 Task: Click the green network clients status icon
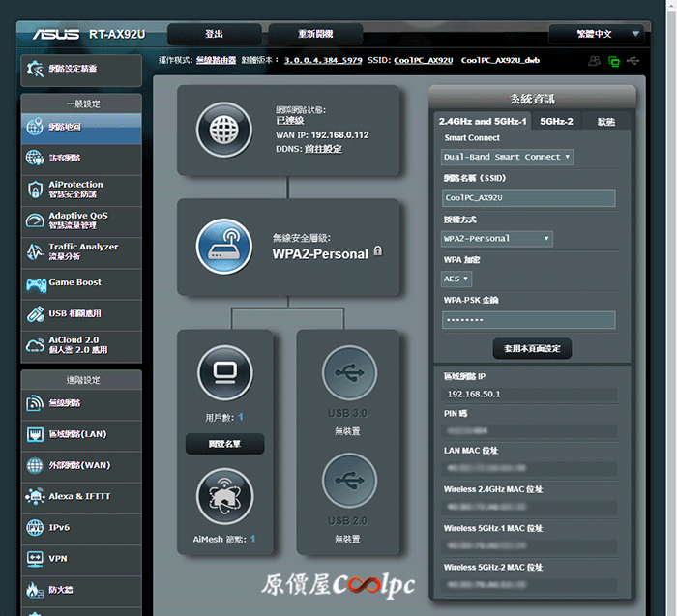[x=613, y=61]
